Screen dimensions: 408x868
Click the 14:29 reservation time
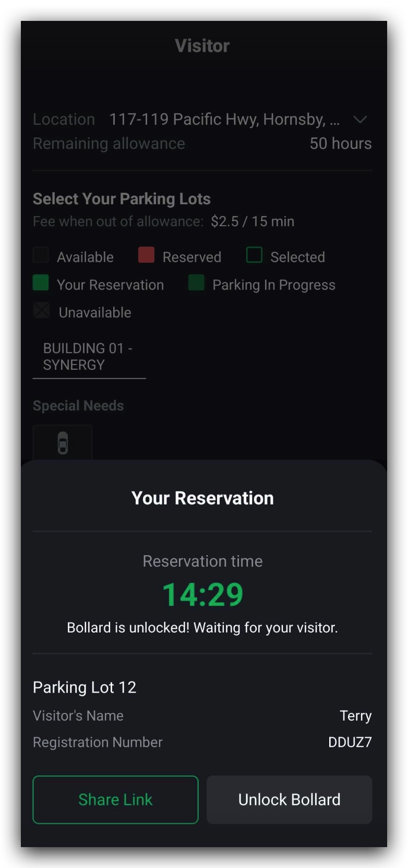pyautogui.click(x=202, y=594)
